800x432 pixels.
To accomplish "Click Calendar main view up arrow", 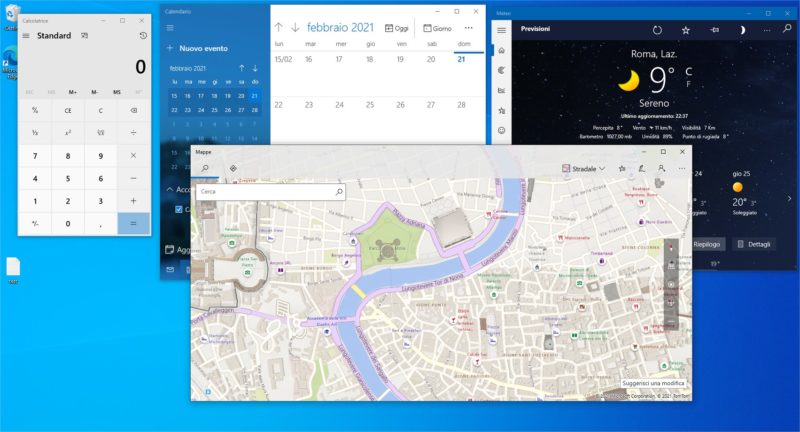I will point(279,28).
